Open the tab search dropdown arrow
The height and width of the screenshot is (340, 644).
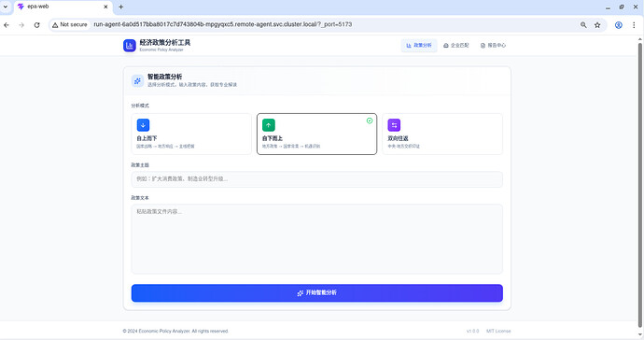coord(6,7)
